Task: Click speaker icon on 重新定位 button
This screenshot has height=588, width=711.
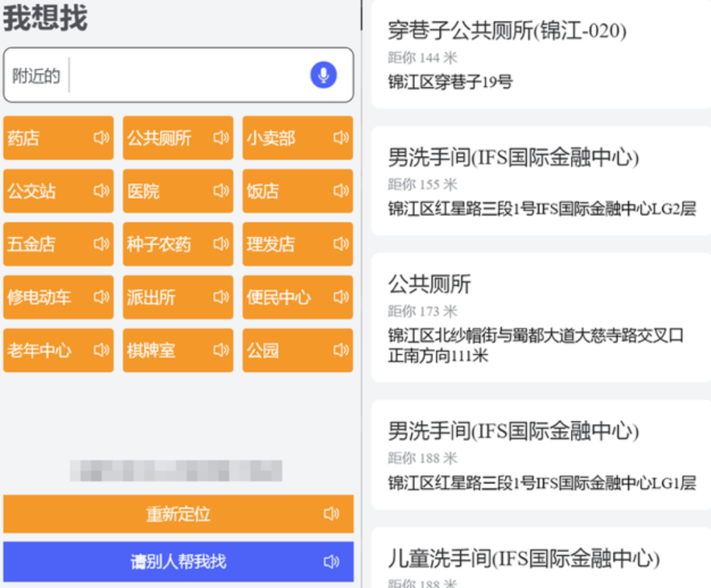Action: coord(332,514)
